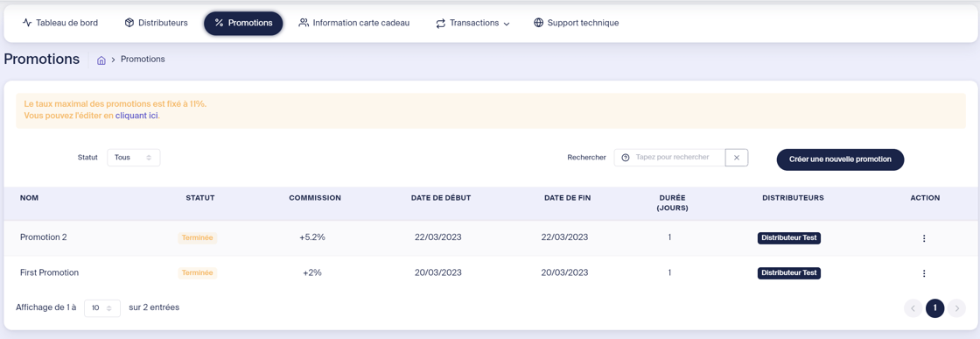Open three-dot action menu for Promotion 2
This screenshot has width=980, height=339.
tap(924, 238)
